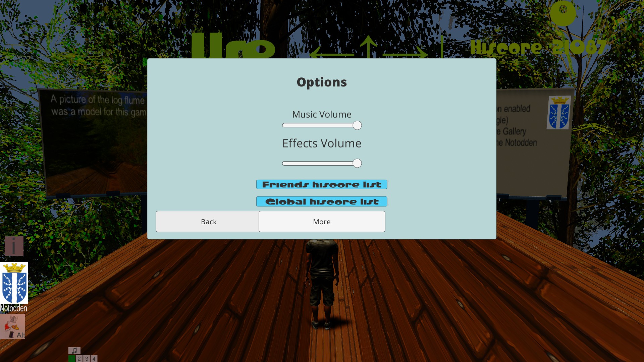Adjust the Effects Volume slider position
The image size is (644, 362).
point(357,163)
